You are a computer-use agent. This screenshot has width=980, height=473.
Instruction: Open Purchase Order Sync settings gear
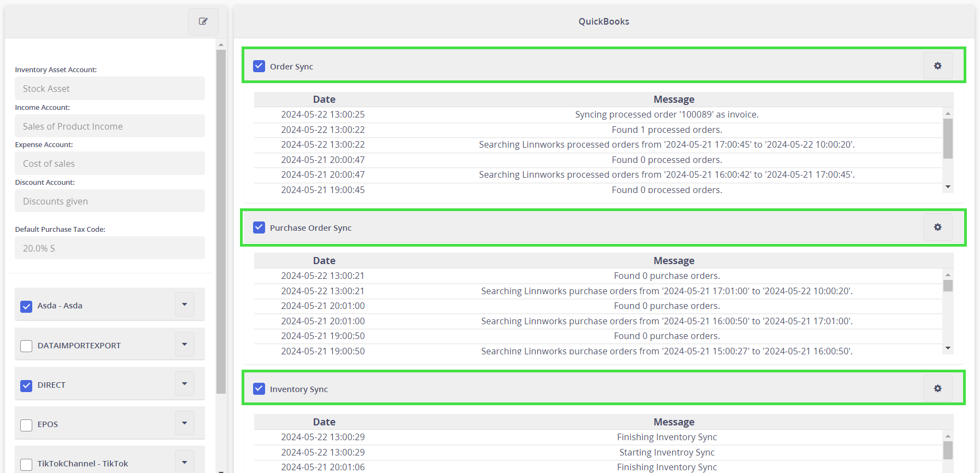[x=937, y=227]
